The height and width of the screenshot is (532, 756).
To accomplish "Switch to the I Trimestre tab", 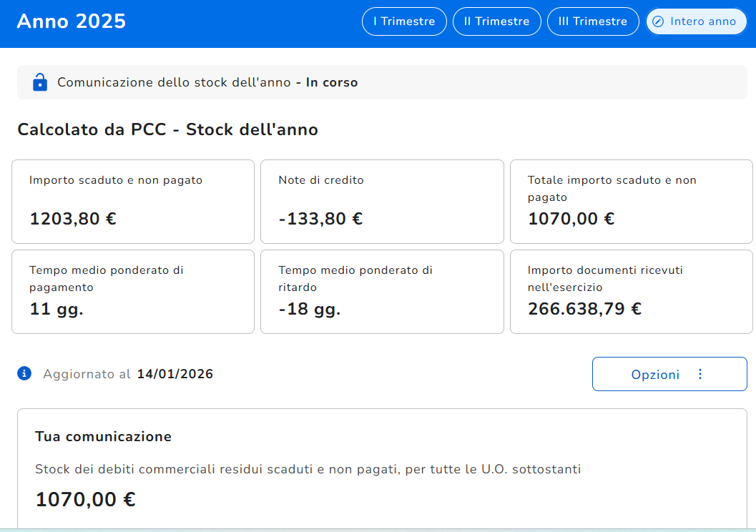I will click(404, 21).
